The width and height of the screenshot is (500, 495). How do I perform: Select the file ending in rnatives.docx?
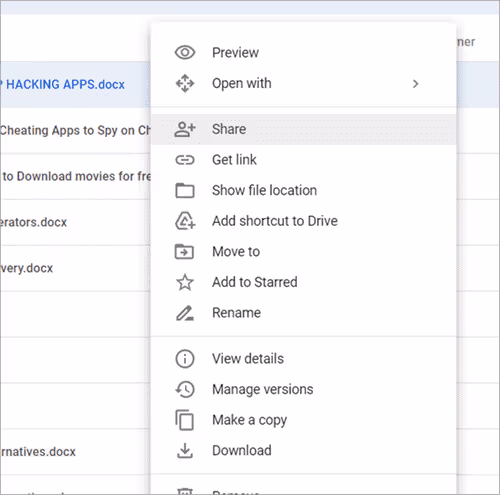75,452
